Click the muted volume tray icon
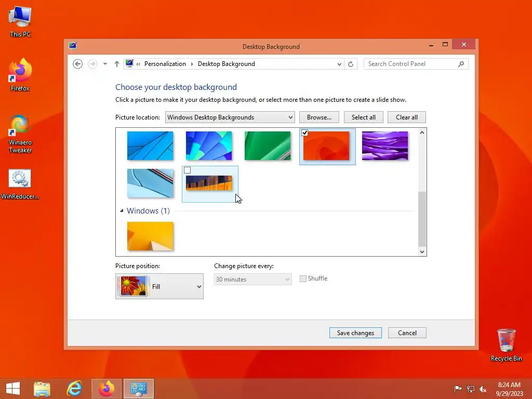This screenshot has height=399, width=532. point(483,389)
